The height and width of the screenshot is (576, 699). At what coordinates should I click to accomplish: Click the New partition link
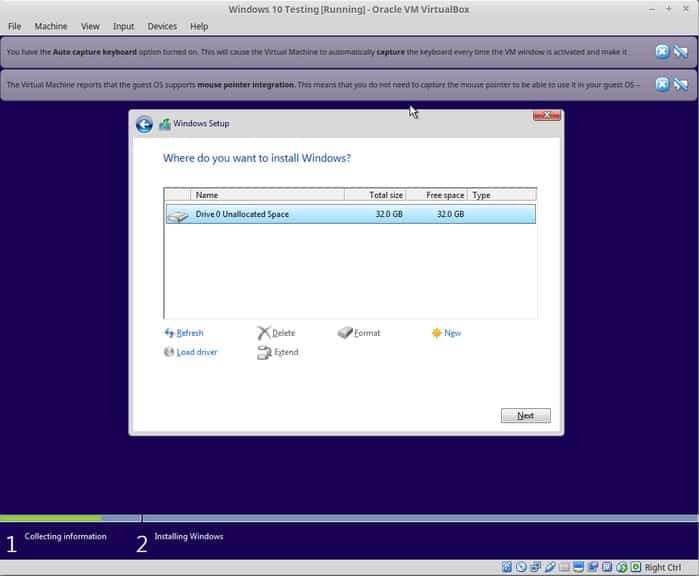tap(452, 333)
